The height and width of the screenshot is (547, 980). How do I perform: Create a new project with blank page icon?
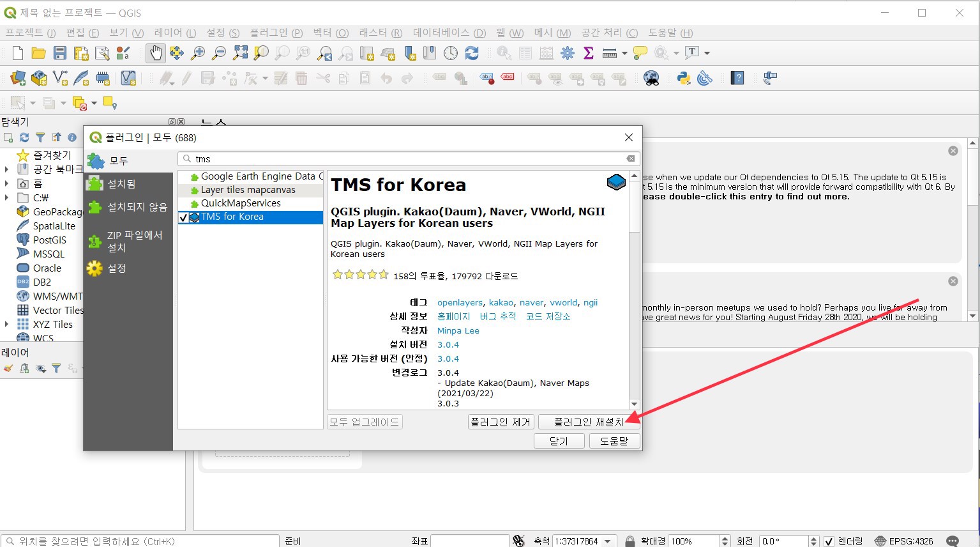coord(18,53)
